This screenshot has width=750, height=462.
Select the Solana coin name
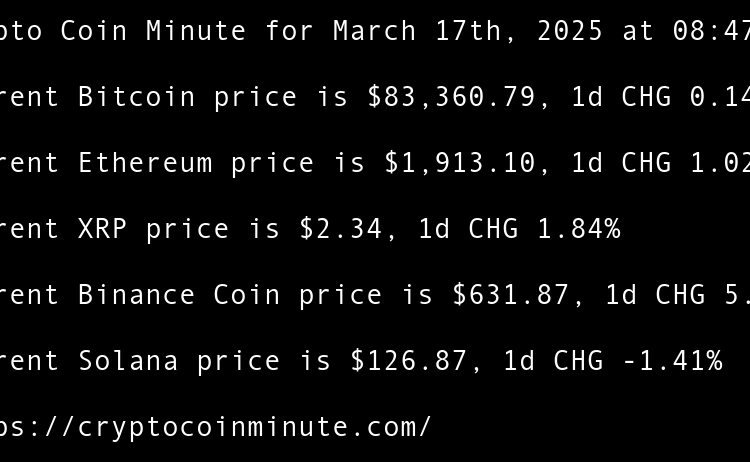(128, 361)
